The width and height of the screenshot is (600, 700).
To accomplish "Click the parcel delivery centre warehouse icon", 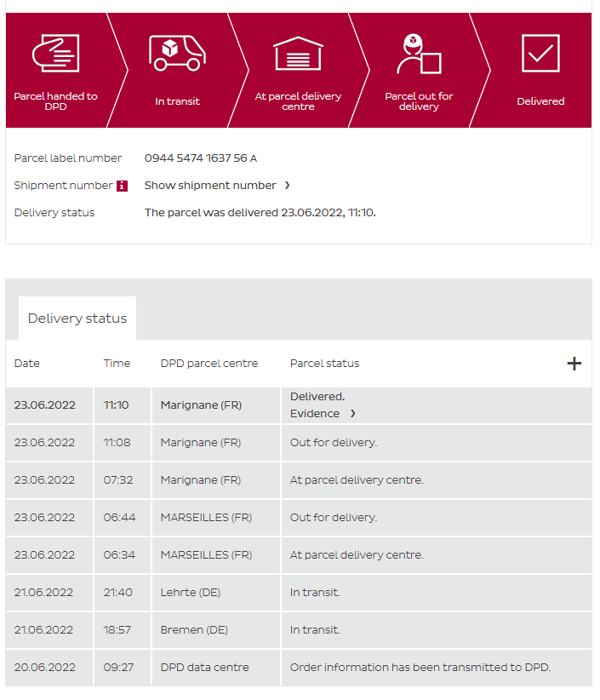I will [298, 53].
